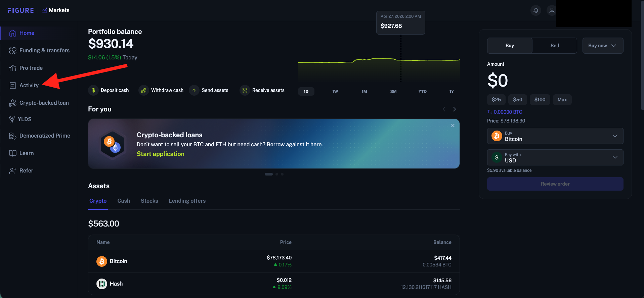Open the notifications bell icon

click(536, 10)
